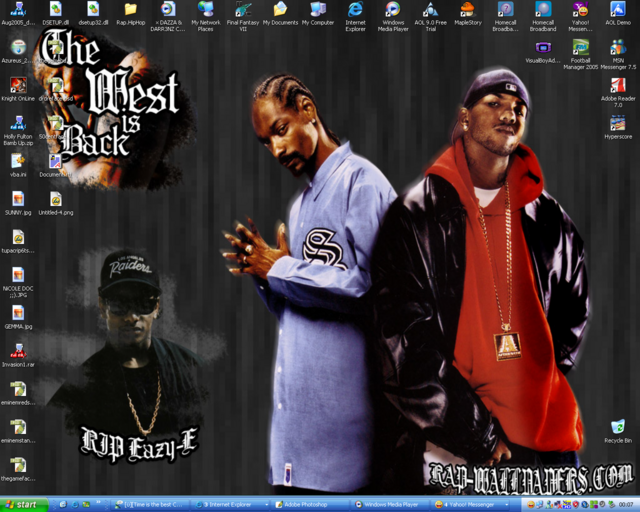
Task: Click the Windows start button
Action: point(24,505)
